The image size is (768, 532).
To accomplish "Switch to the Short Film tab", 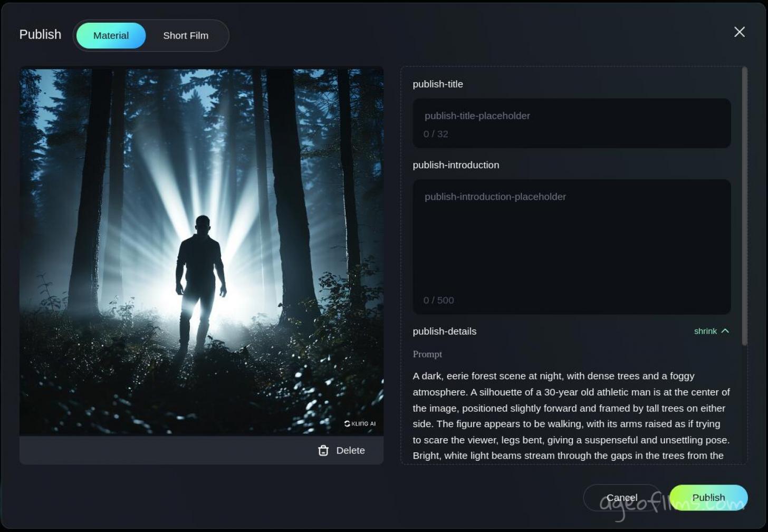I will pos(186,35).
